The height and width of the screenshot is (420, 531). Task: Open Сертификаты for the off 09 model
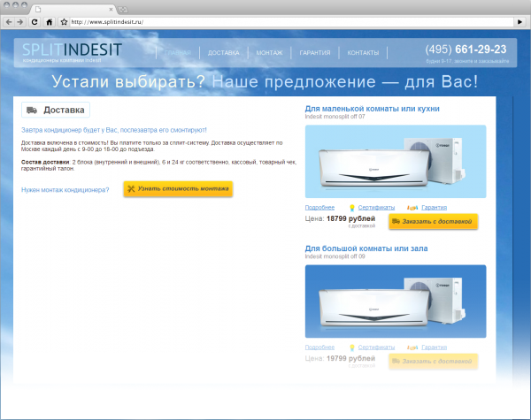(x=377, y=347)
